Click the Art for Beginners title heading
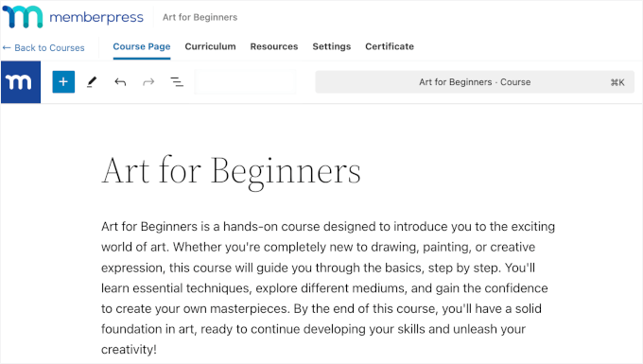643x364 pixels. (x=232, y=171)
